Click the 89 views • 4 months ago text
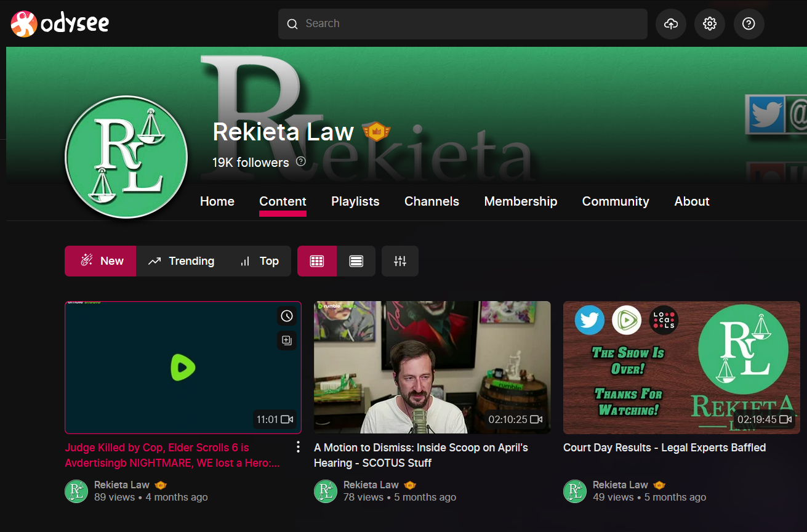Viewport: 807px width, 532px height. coord(151,497)
